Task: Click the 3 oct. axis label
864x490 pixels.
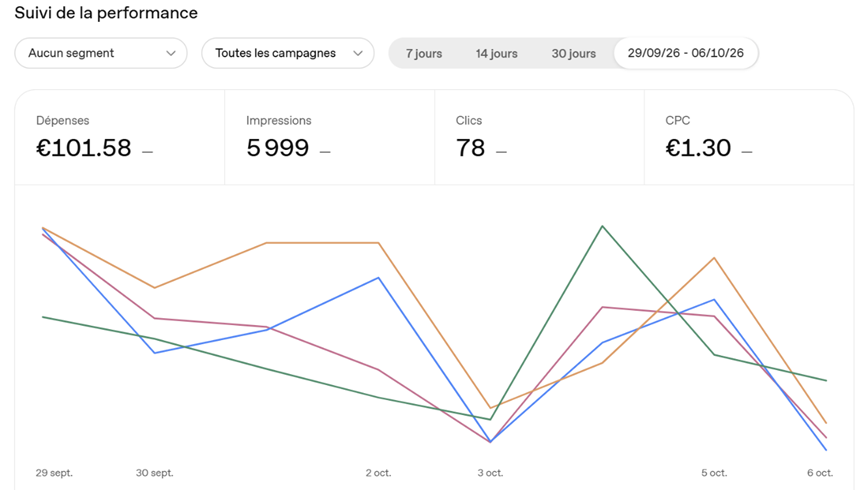Action: tap(490, 473)
